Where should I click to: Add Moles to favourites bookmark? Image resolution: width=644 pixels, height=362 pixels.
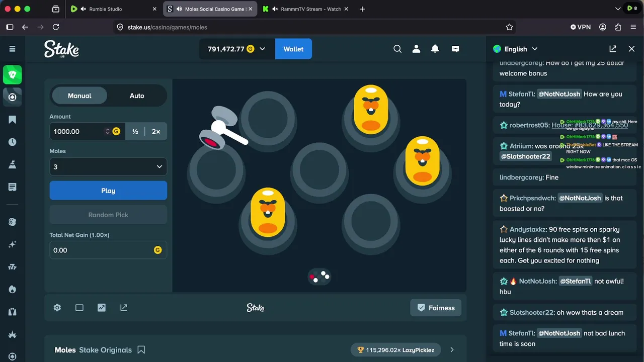pos(141,349)
